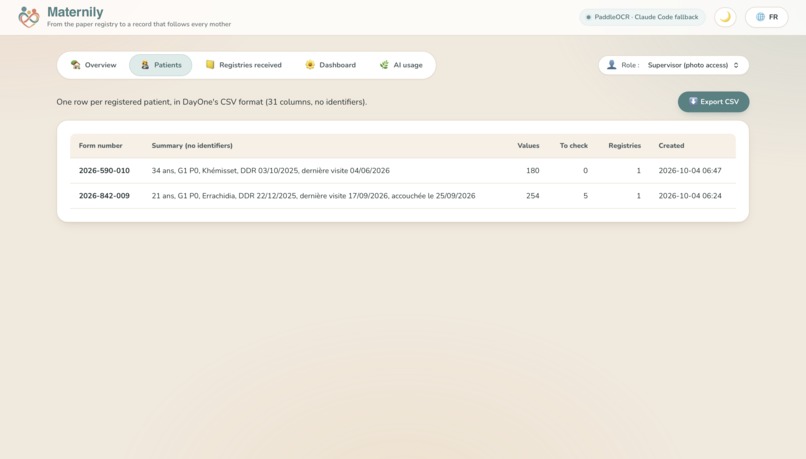Click the 'One row per registered patient' description
Viewport: 806px width, 459px height.
[x=211, y=102]
